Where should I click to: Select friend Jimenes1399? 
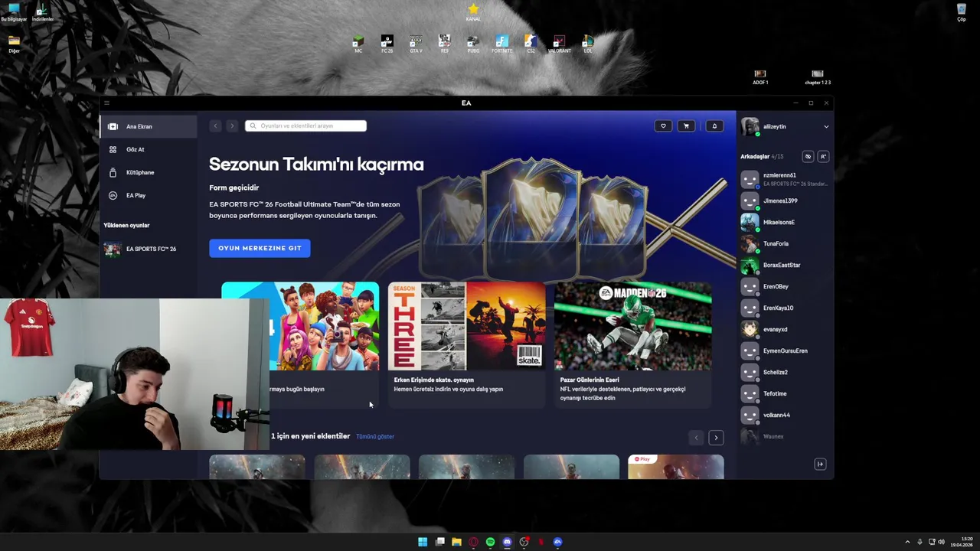[784, 201]
